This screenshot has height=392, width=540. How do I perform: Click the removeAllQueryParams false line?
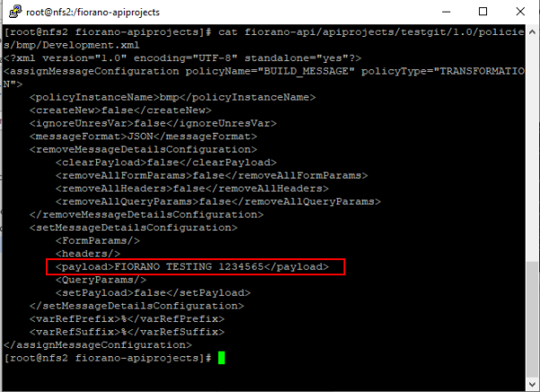point(218,202)
